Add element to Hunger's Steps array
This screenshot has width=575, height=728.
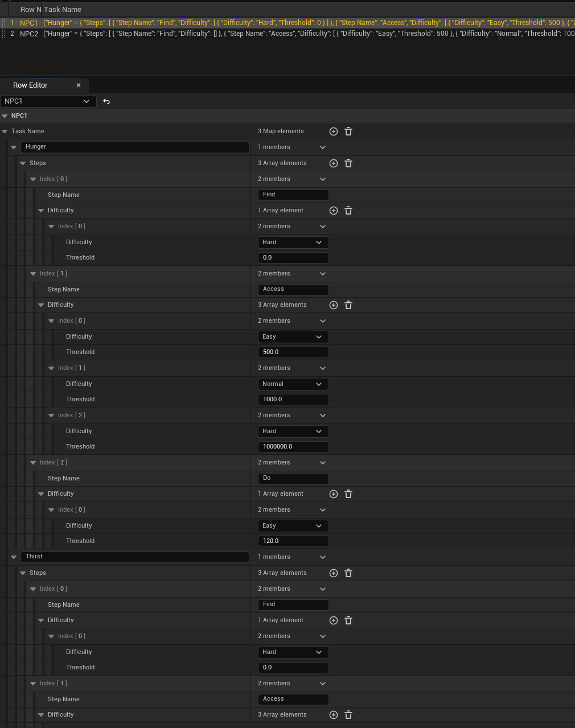coord(334,163)
